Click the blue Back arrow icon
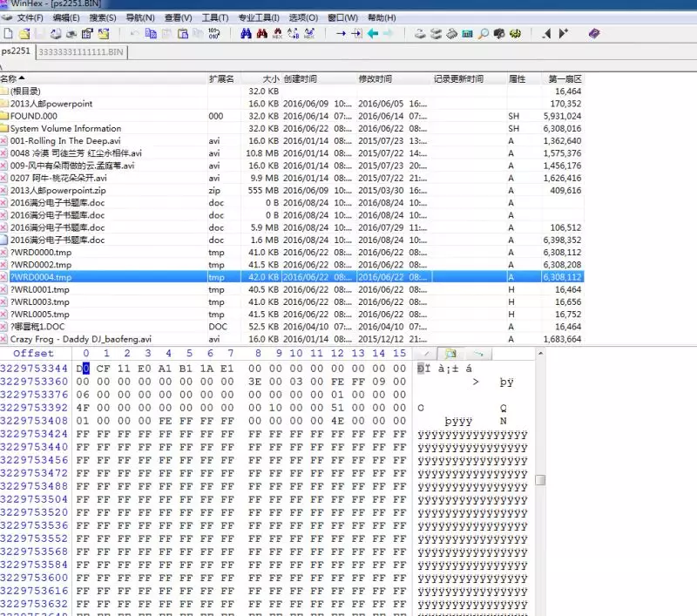This screenshot has width=697, height=616. pos(372,34)
